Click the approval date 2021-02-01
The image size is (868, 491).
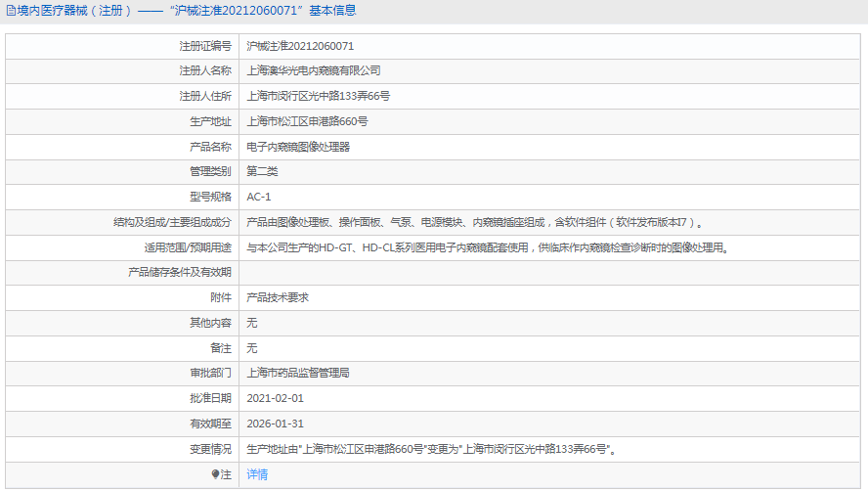[x=275, y=398]
